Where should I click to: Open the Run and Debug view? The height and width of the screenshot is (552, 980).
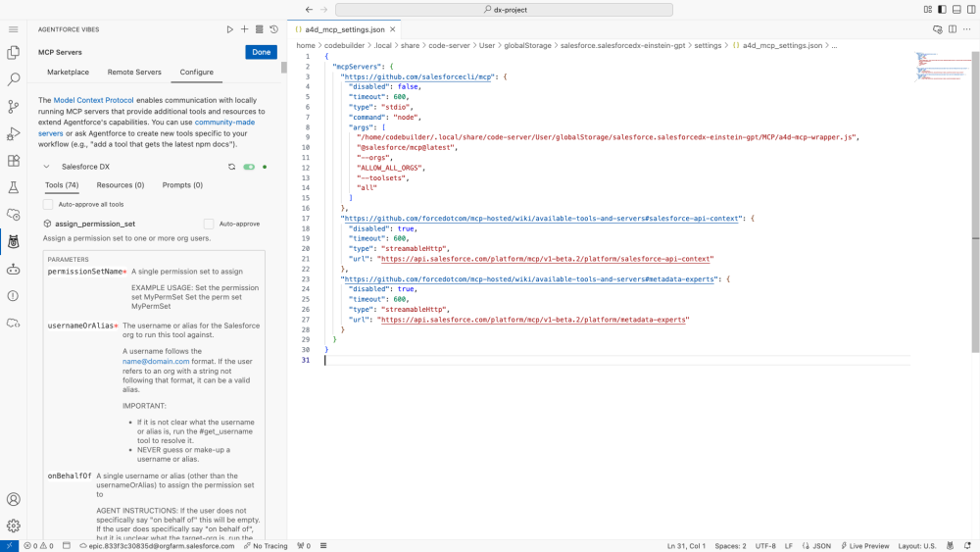(13, 133)
